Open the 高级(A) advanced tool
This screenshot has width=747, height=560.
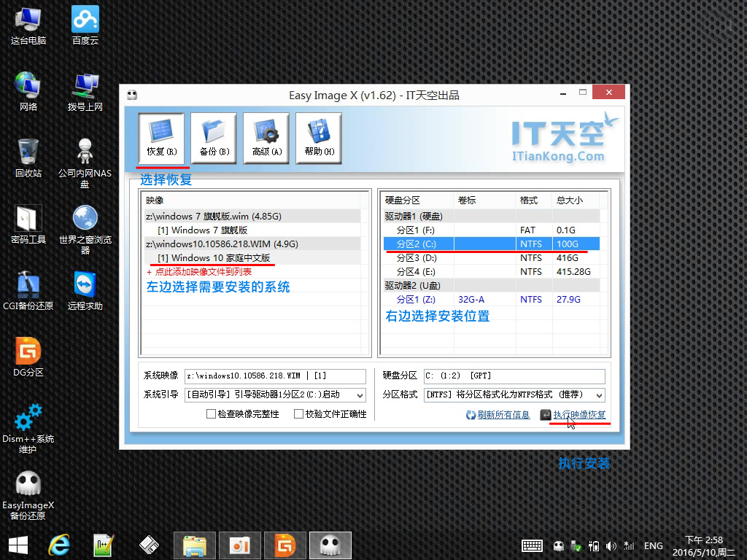[266, 139]
